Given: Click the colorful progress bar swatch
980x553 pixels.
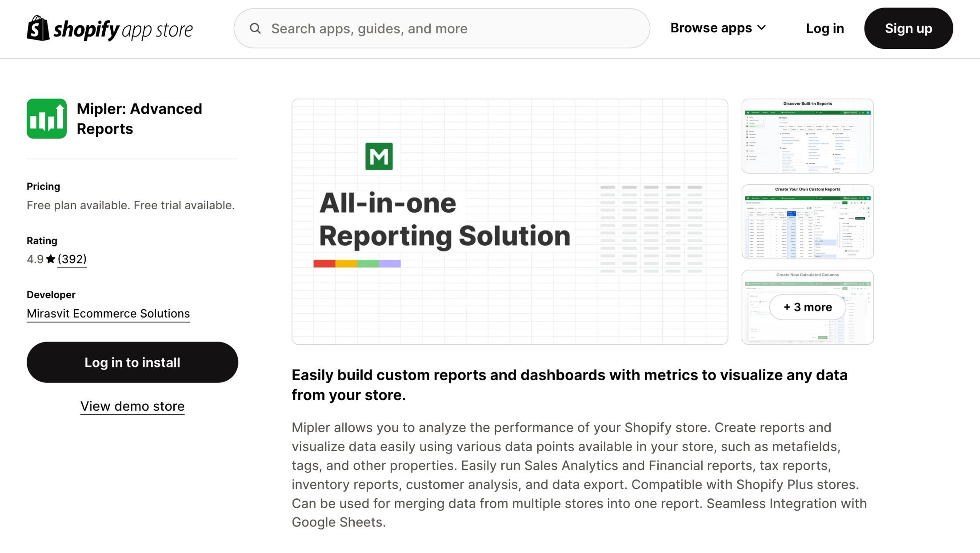Looking at the screenshot, I should tap(357, 263).
